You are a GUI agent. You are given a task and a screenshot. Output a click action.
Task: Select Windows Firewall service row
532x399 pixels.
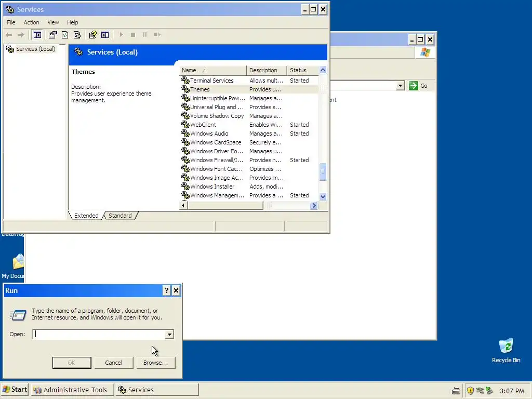tap(249, 160)
